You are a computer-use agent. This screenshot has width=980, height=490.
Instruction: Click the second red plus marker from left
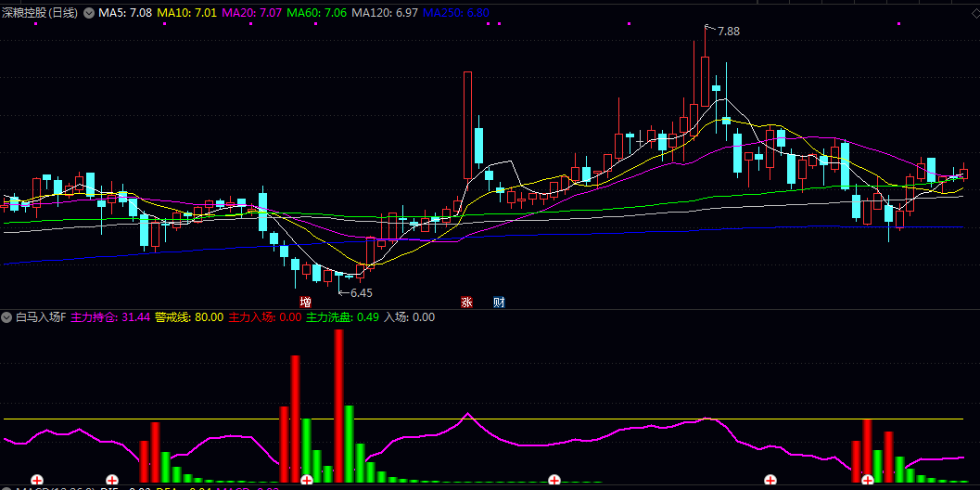[x=112, y=480]
